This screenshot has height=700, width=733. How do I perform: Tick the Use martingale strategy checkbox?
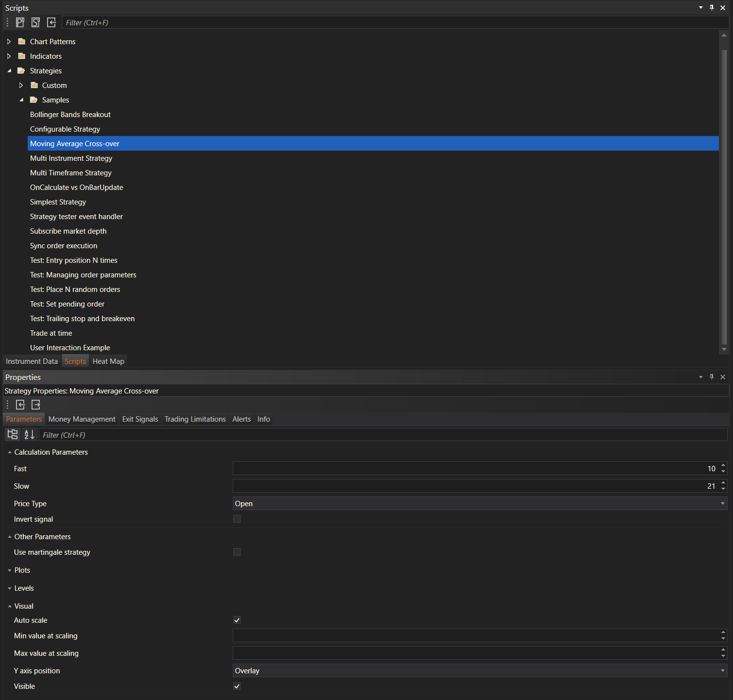pos(237,552)
